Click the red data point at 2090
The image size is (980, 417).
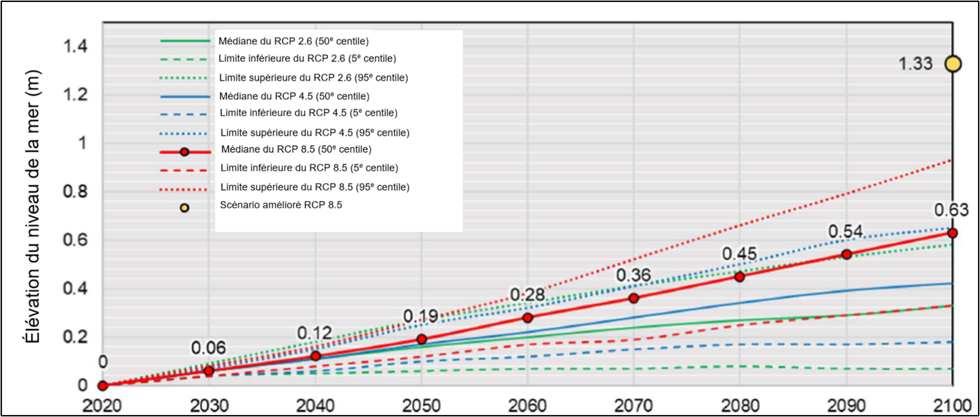click(847, 255)
